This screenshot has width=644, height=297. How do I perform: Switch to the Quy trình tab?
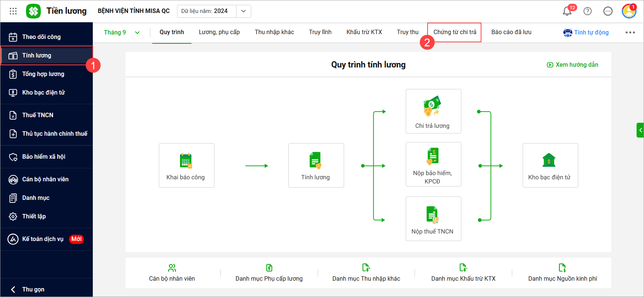point(172,32)
